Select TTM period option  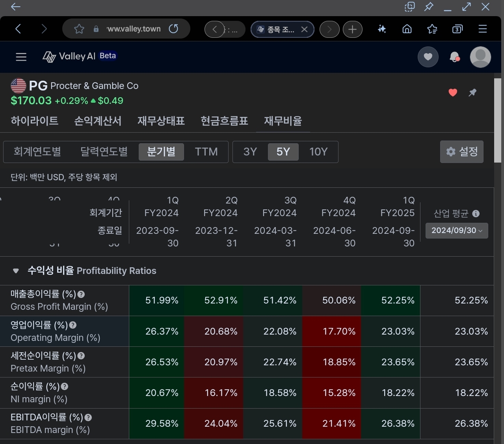point(206,152)
